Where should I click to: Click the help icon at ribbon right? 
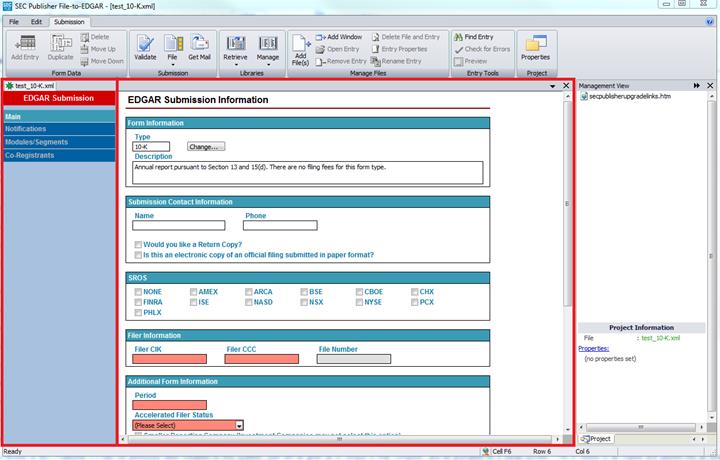[710, 22]
